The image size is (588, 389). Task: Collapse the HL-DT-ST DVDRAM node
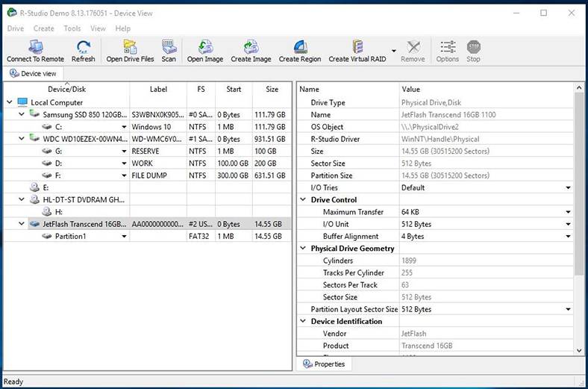tap(22, 199)
